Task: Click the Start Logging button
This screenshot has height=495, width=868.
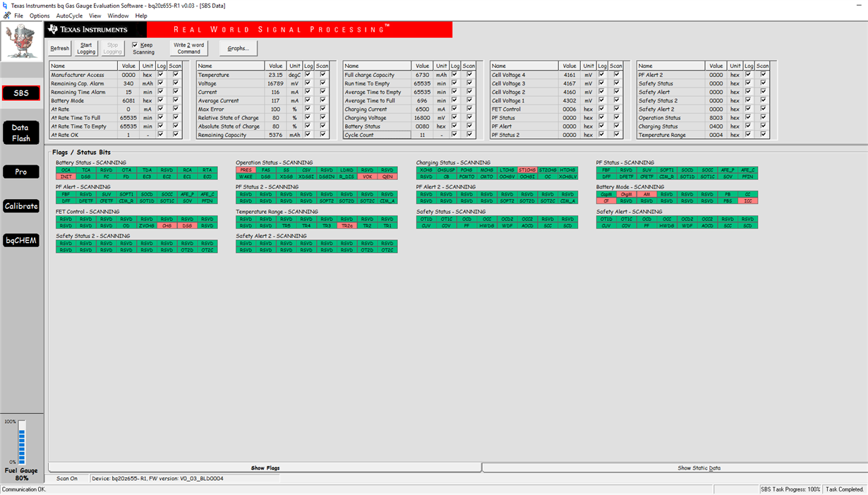Action: coord(86,48)
